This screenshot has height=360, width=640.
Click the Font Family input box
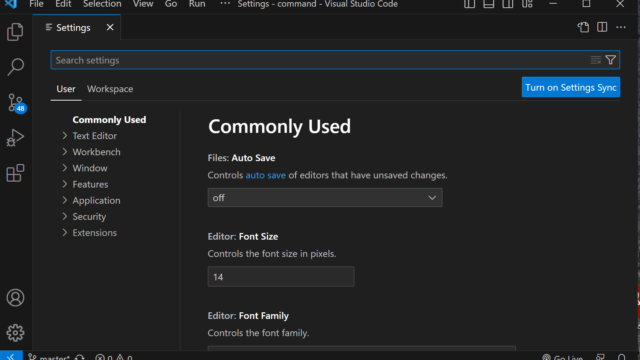362,348
